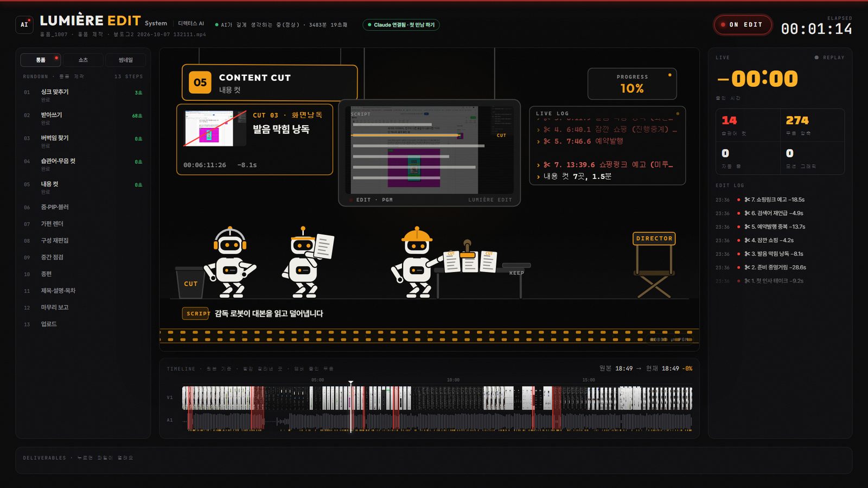Click the orange 05 step number badge
The height and width of the screenshot is (488, 868).
[200, 82]
